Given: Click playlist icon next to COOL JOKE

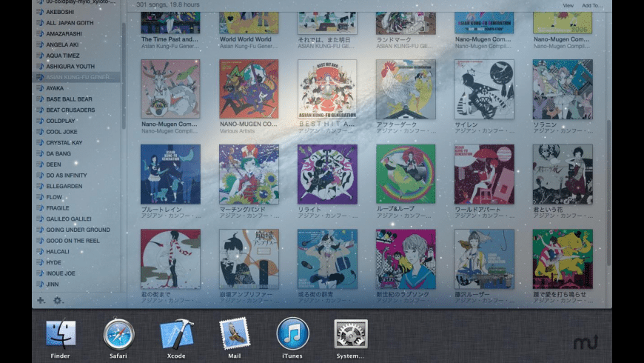Looking at the screenshot, I should tap(40, 132).
